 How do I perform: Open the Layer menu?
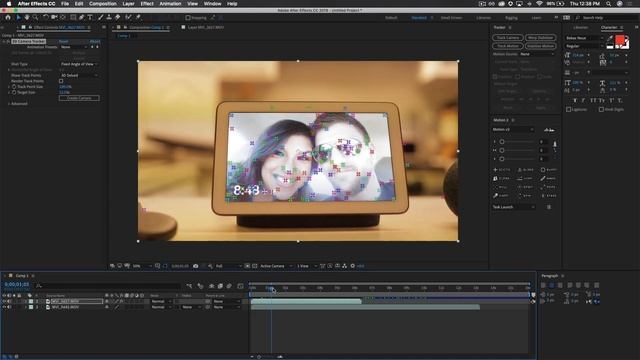(x=129, y=4)
